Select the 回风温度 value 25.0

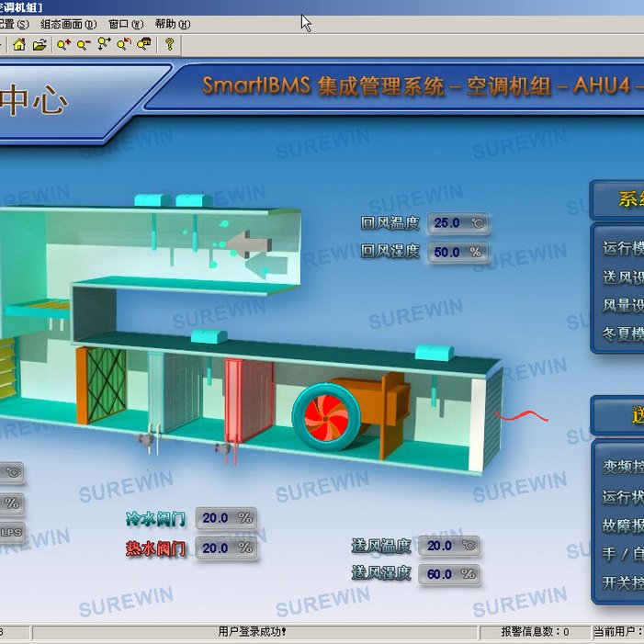pyautogui.click(x=446, y=223)
